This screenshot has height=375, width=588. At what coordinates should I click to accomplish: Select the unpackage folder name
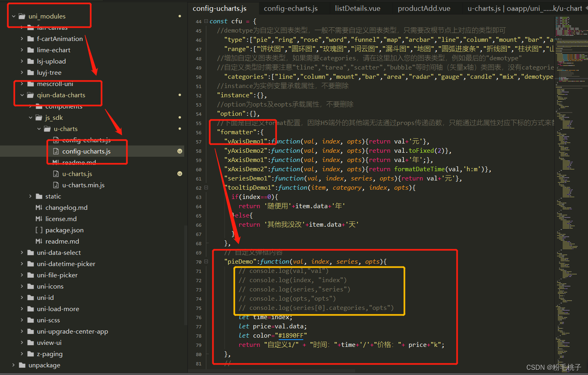pyautogui.click(x=44, y=365)
